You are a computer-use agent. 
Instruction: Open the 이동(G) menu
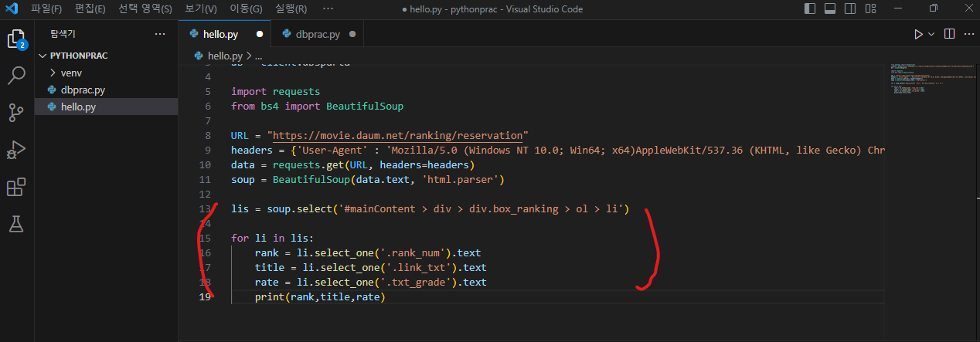tap(246, 9)
